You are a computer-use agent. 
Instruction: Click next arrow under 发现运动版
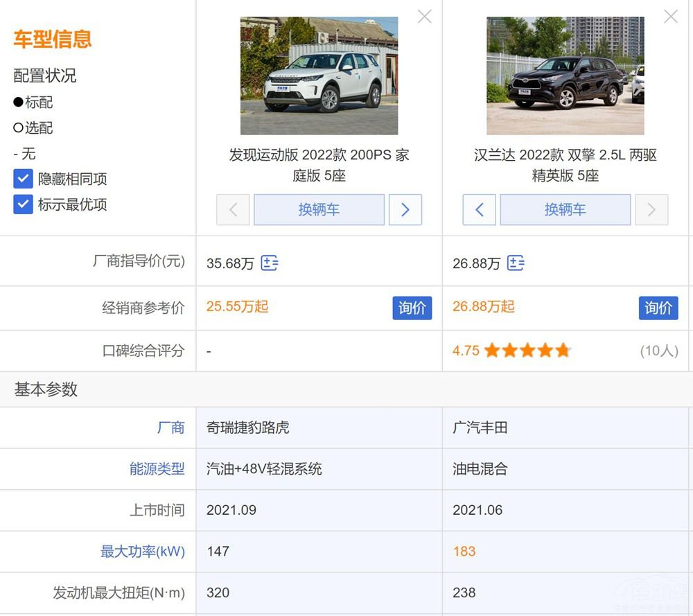coord(405,210)
